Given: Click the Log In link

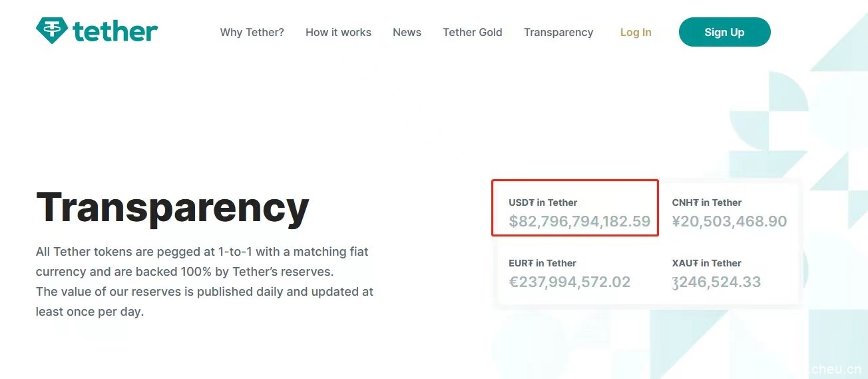Looking at the screenshot, I should (x=636, y=32).
